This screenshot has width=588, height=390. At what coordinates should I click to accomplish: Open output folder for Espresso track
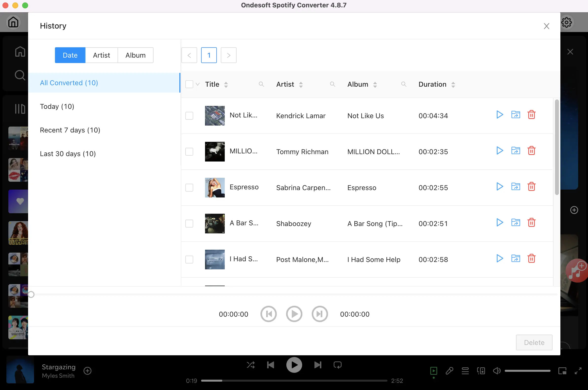pyautogui.click(x=515, y=187)
